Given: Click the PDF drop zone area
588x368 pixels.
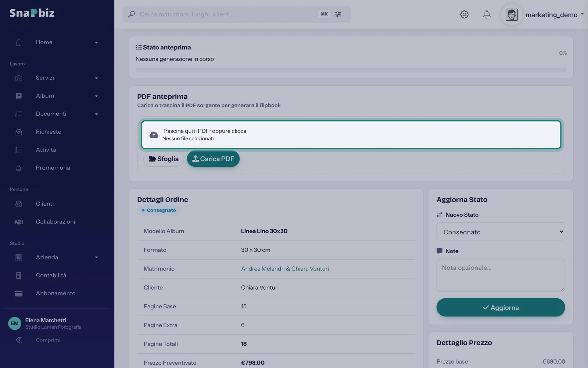Looking at the screenshot, I should click(351, 135).
